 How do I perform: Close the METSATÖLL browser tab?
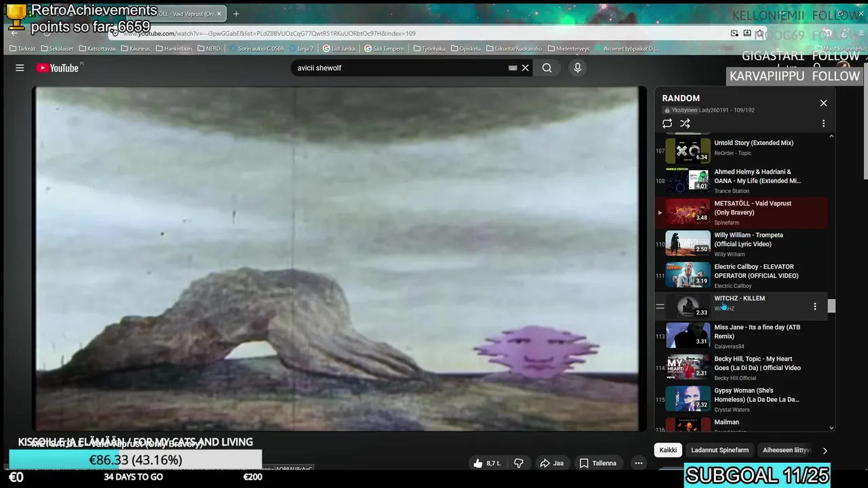pos(219,14)
